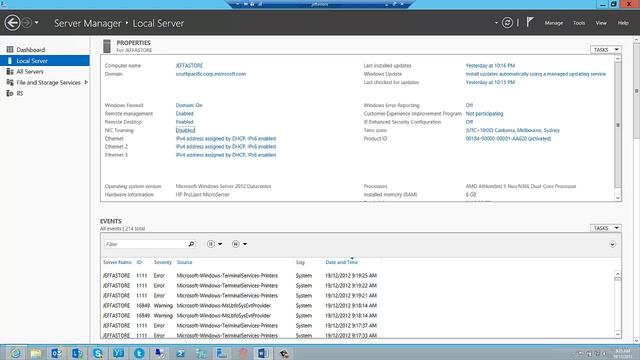Image resolution: width=640 pixels, height=360 pixels.
Task: Click the Properties server icon
Action: coord(107,46)
